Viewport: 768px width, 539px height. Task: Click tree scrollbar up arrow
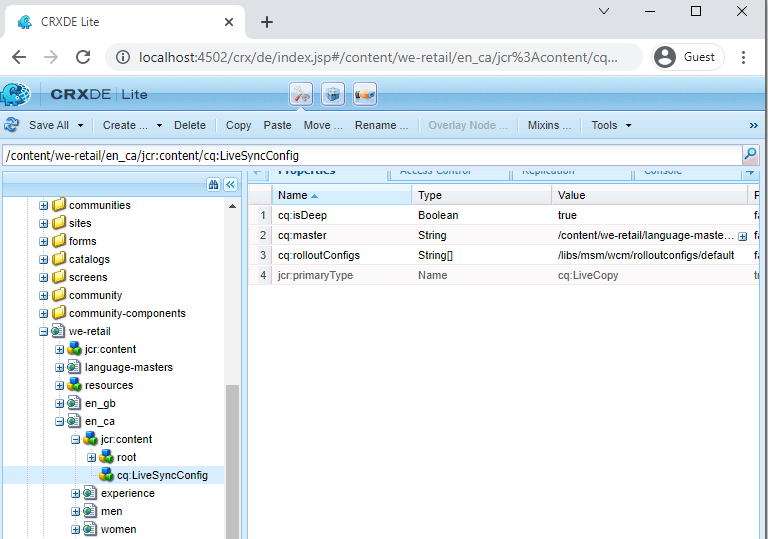[x=233, y=206]
